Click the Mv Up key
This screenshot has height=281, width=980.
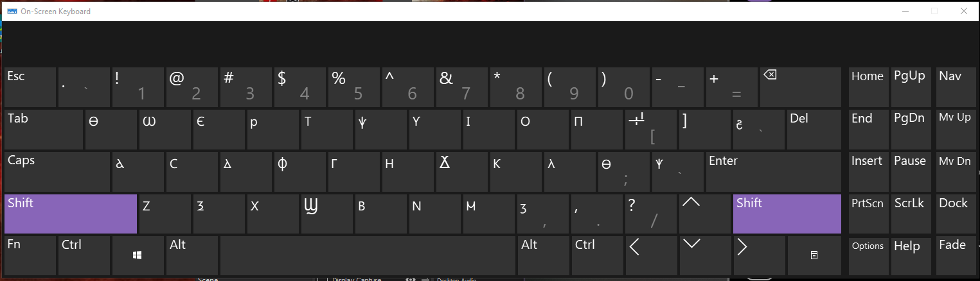[x=954, y=129]
